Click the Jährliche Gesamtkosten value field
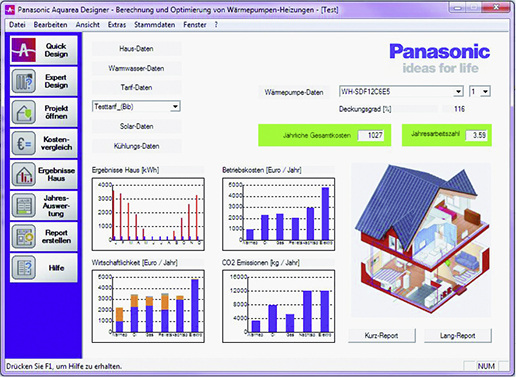The height and width of the screenshot is (377, 516). coord(370,135)
